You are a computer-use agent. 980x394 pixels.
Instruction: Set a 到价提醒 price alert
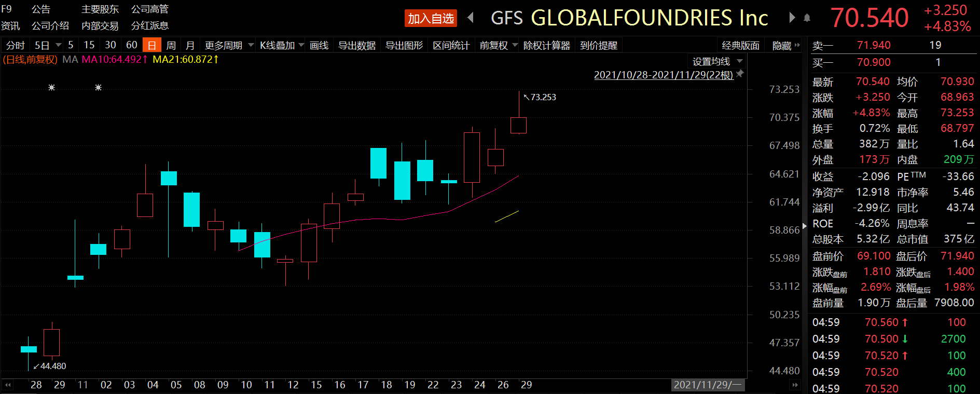(599, 45)
